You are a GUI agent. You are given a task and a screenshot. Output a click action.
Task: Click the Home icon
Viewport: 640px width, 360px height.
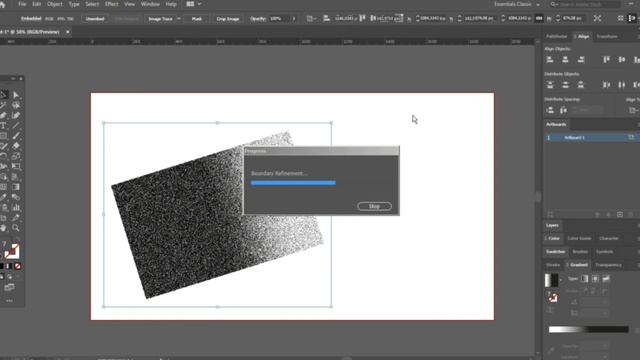coord(2,4)
